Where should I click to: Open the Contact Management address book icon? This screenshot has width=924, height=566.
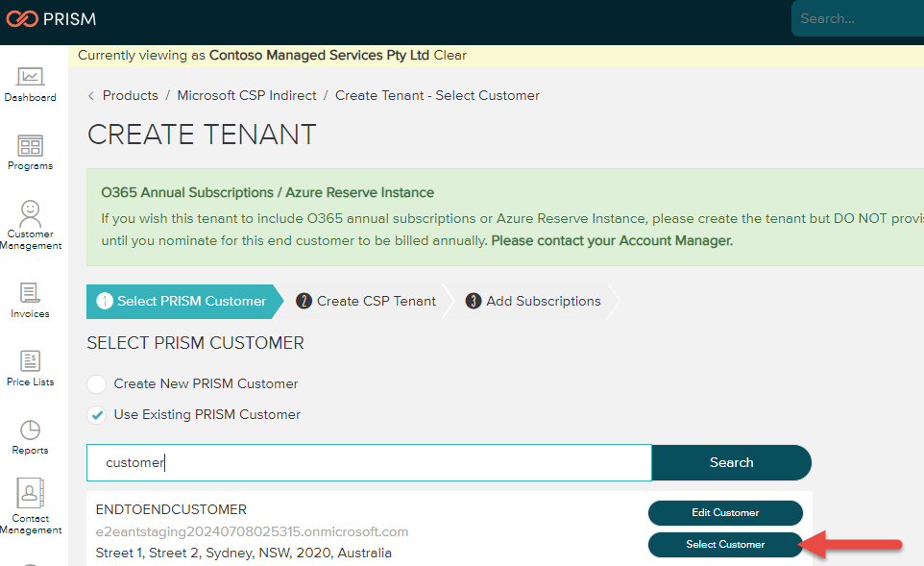[30, 493]
